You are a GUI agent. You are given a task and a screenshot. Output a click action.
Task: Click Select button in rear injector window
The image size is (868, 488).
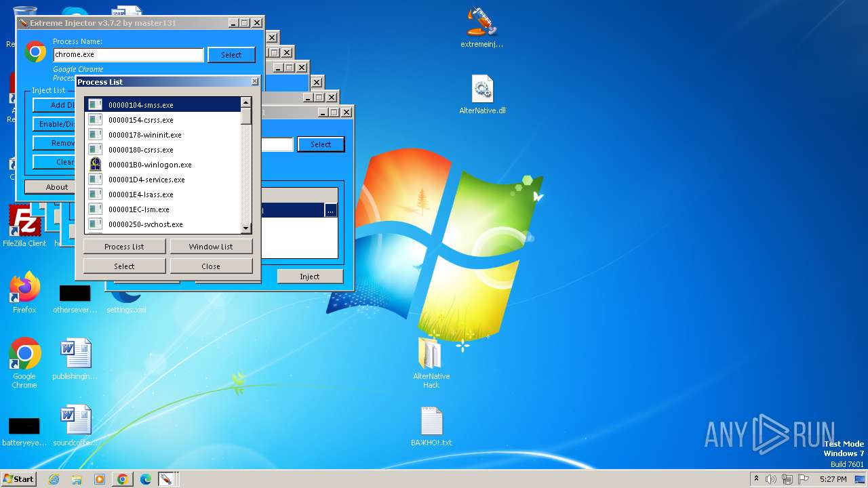click(321, 144)
